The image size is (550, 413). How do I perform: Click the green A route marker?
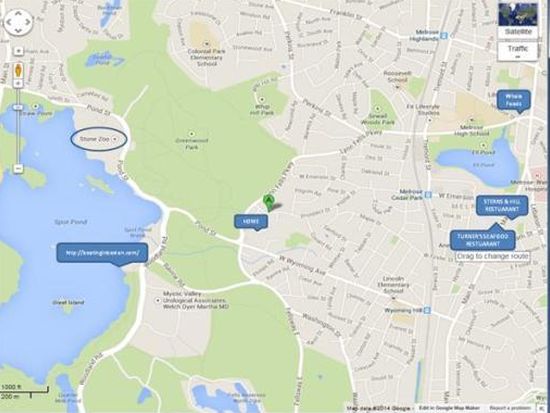[x=268, y=203]
